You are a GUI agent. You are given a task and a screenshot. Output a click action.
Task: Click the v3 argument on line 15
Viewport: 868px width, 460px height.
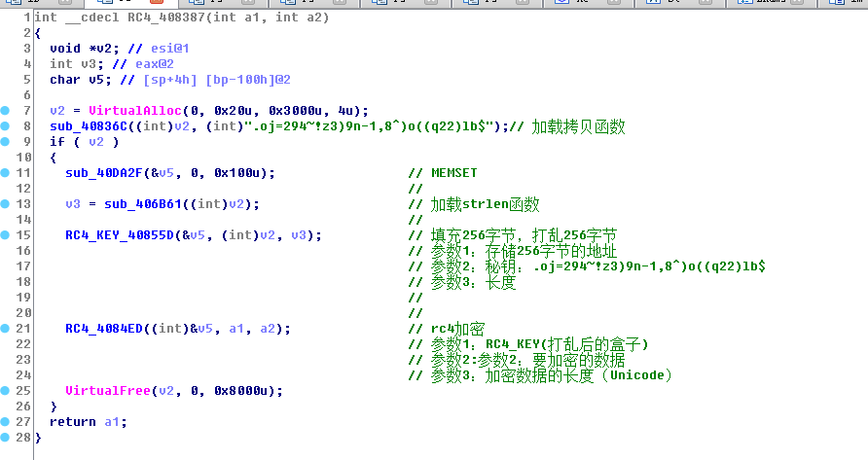299,234
